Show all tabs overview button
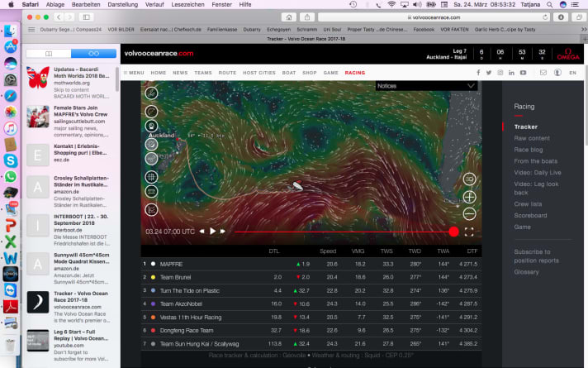This screenshot has height=368, width=588. coord(580,17)
